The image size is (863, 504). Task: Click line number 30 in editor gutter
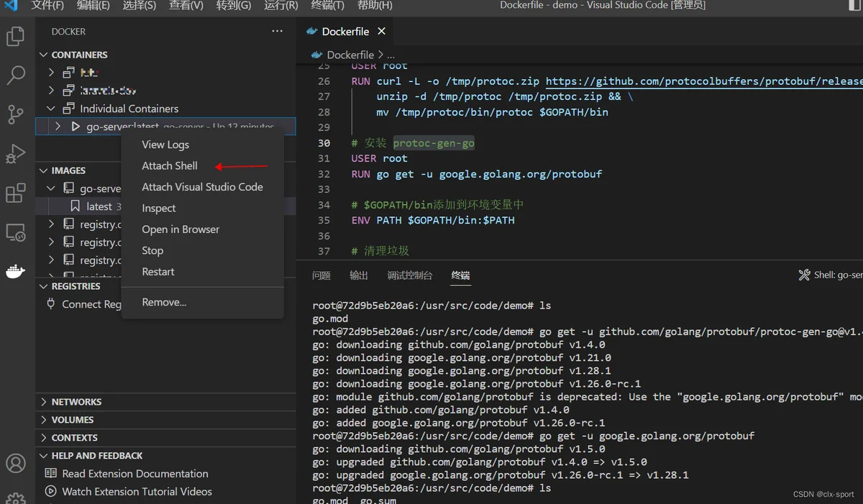324,143
